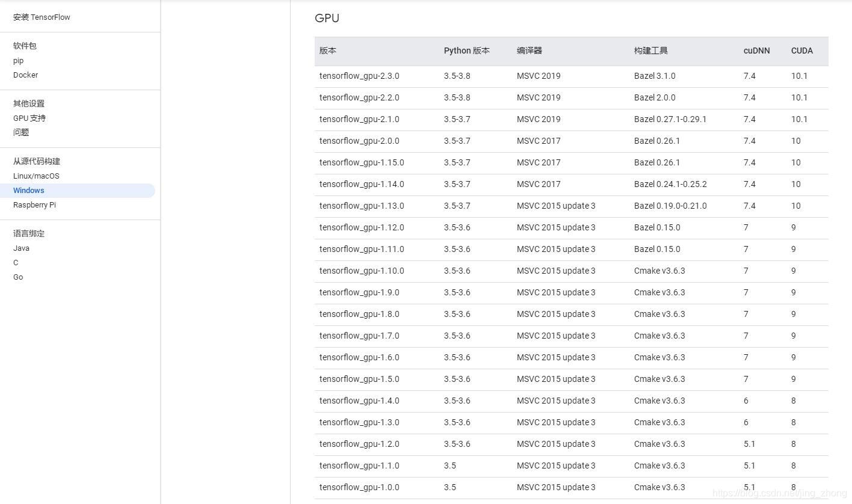The image size is (852, 504).
Task: Click Bazel 0.15.0 in tensorflow_gpu-1.11.0 row
Action: (x=657, y=250)
